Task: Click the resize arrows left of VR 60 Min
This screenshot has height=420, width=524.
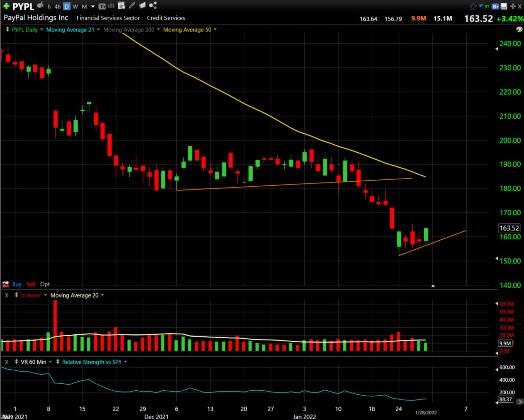Action: pyautogui.click(x=16, y=362)
